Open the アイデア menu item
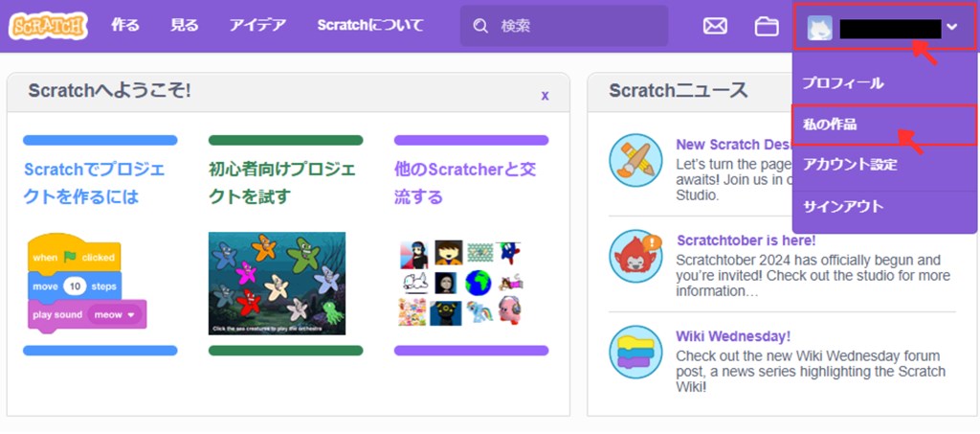The height and width of the screenshot is (434, 980). (257, 26)
